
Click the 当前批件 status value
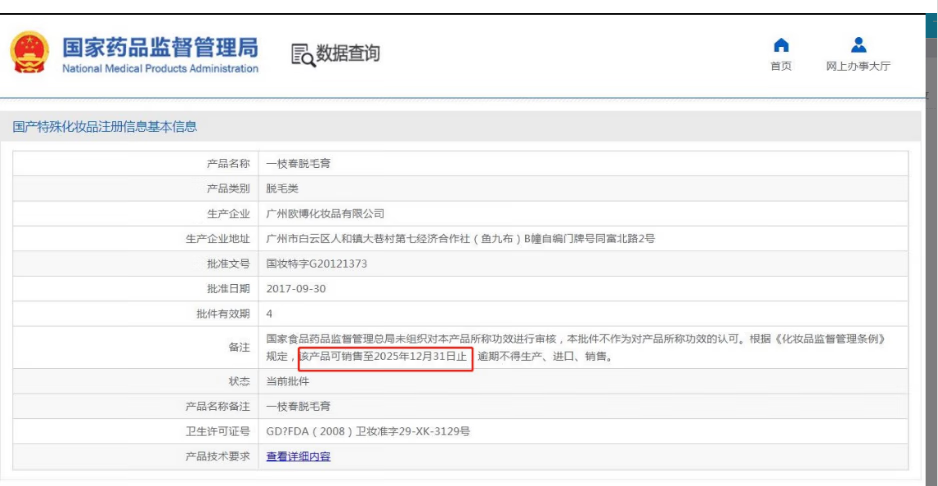click(288, 382)
